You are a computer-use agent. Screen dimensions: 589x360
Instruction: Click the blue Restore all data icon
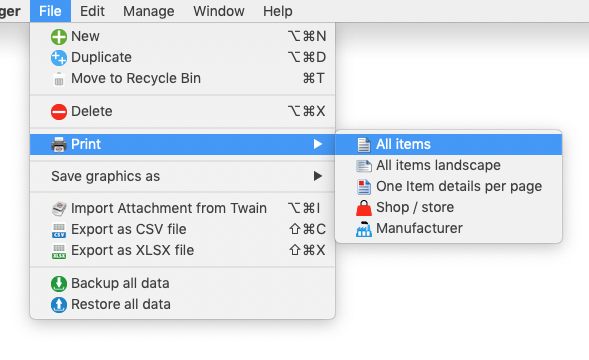click(x=59, y=305)
